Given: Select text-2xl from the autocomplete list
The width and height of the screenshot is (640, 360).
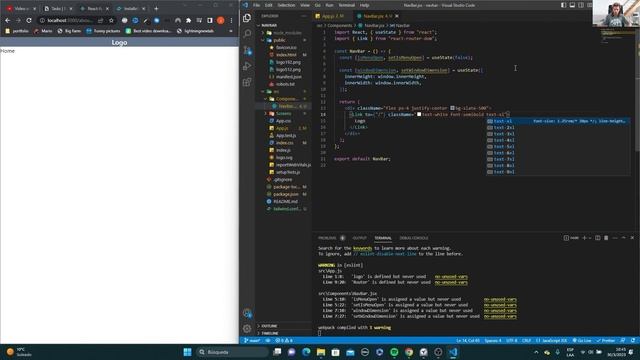Looking at the screenshot, I should click(x=504, y=127).
